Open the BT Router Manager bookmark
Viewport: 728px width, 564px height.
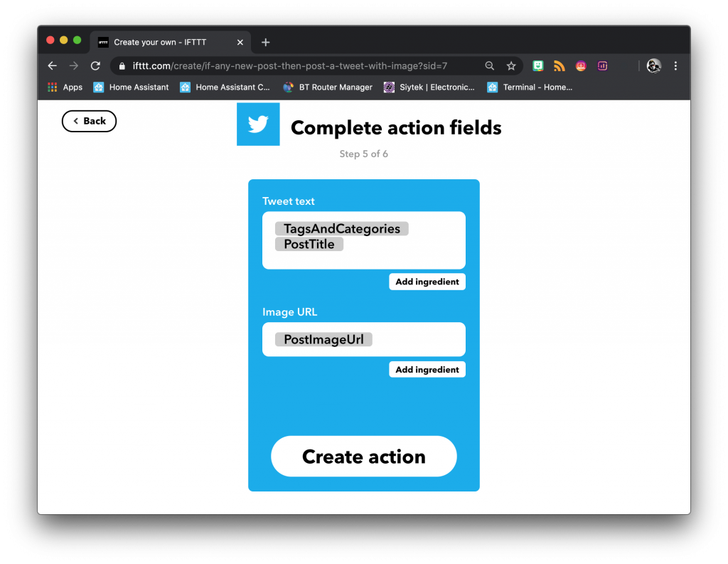pos(328,87)
